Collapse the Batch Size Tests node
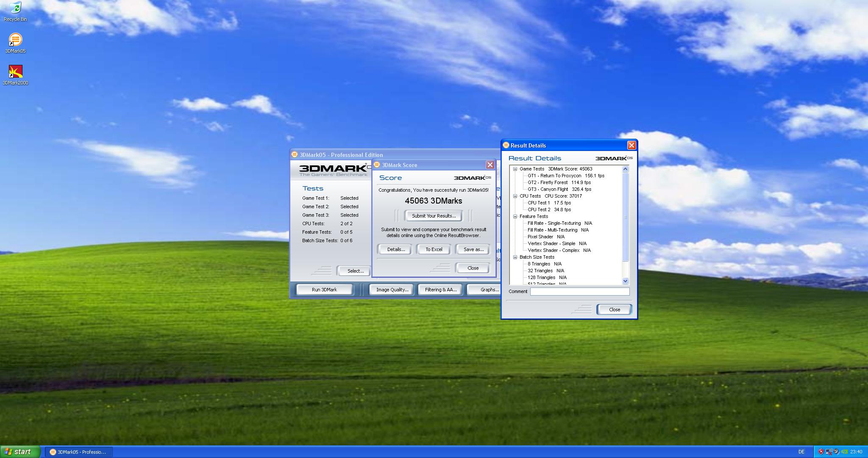Screen dimensions: 868x458 coord(515,257)
